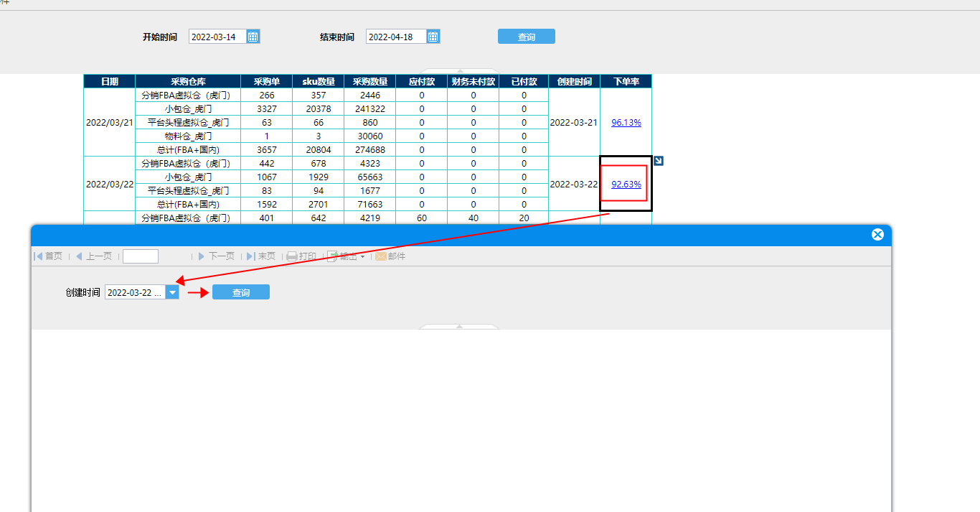Screen dimensions: 980x512
Task: Collapse the main query panel arrow
Action: 459,71
